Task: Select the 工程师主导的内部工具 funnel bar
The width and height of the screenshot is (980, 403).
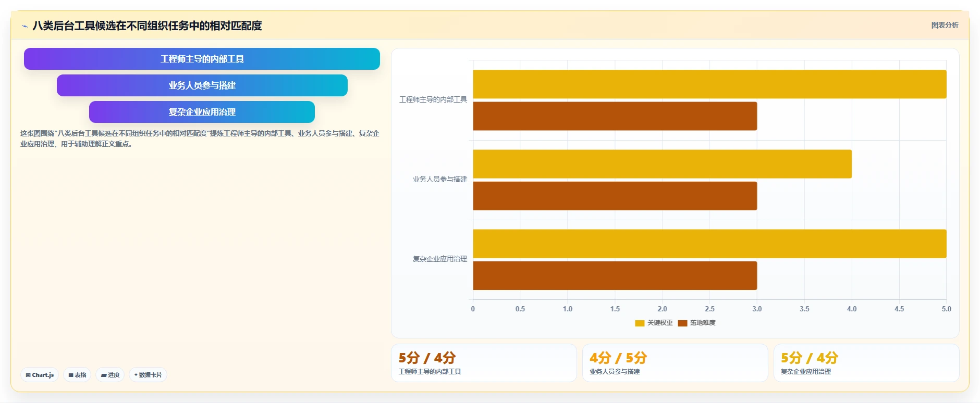Action: coord(202,59)
